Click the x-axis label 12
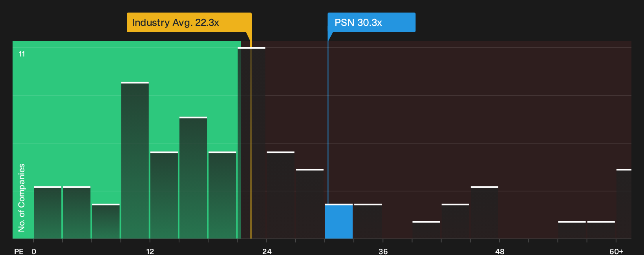This screenshot has height=255, width=644. (150, 251)
